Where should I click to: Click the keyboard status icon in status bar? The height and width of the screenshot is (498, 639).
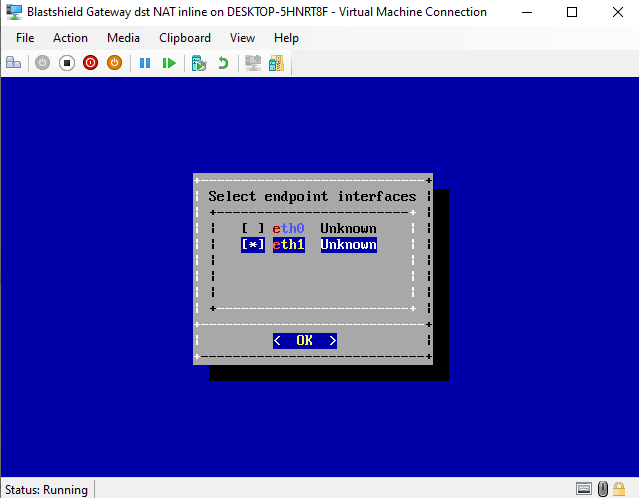pos(584,489)
